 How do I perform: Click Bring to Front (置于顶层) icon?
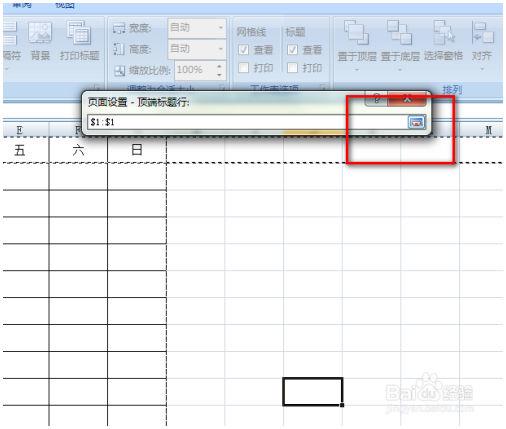pos(356,32)
